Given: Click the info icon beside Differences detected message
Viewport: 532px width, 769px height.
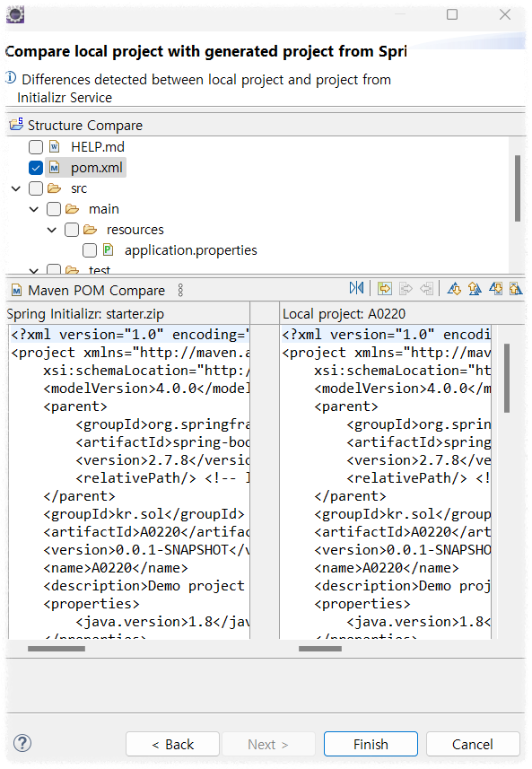Looking at the screenshot, I should pyautogui.click(x=11, y=77).
